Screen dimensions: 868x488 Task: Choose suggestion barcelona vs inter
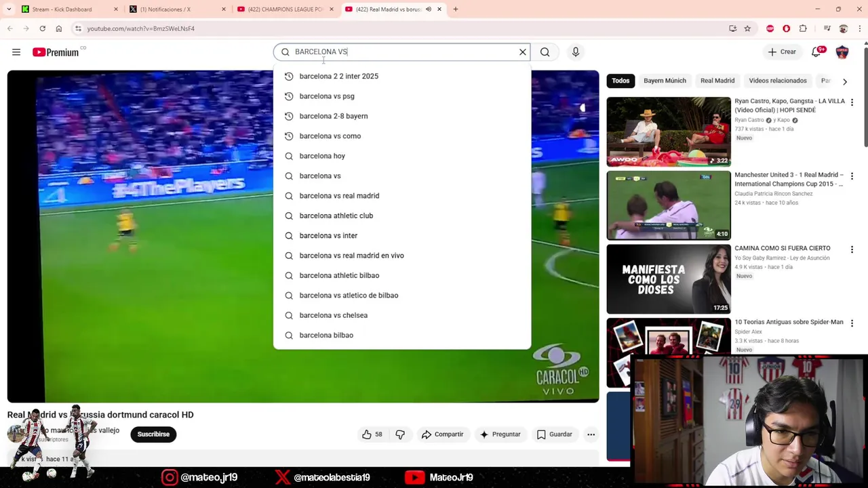pyautogui.click(x=402, y=235)
